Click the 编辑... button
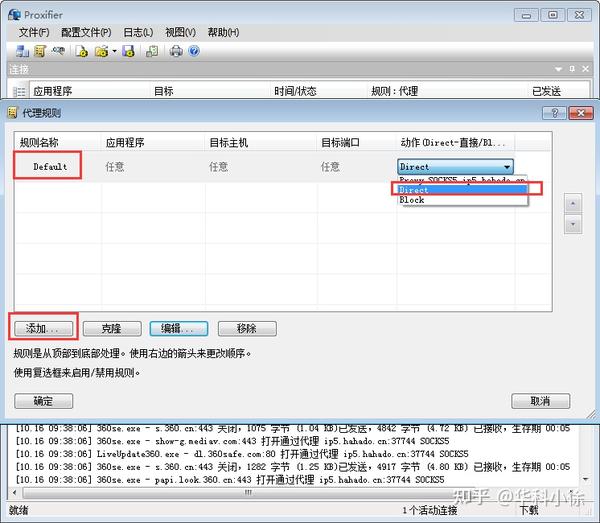The image size is (600, 523). (x=179, y=328)
